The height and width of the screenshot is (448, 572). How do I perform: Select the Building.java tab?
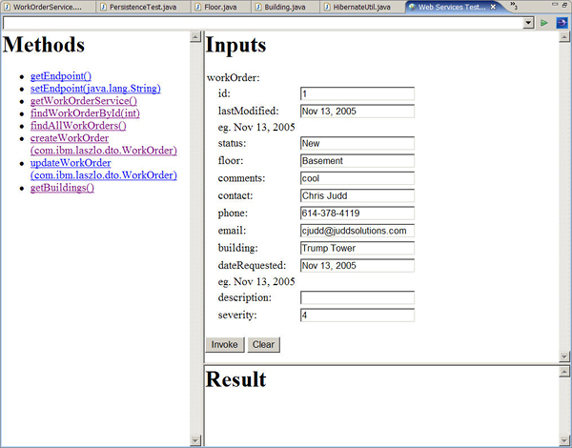(280, 7)
